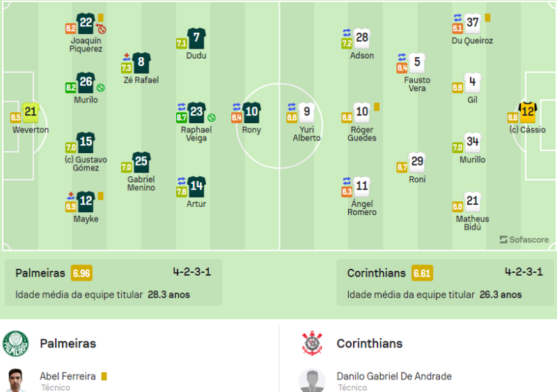557x392 pixels.
Task: Click the Sofascore logo on the pitch
Action: 524,240
